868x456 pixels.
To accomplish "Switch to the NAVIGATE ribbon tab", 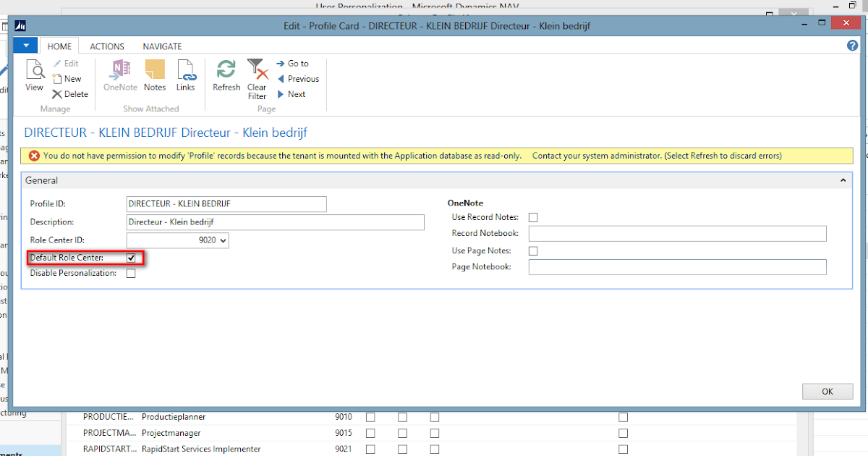I will [x=162, y=46].
